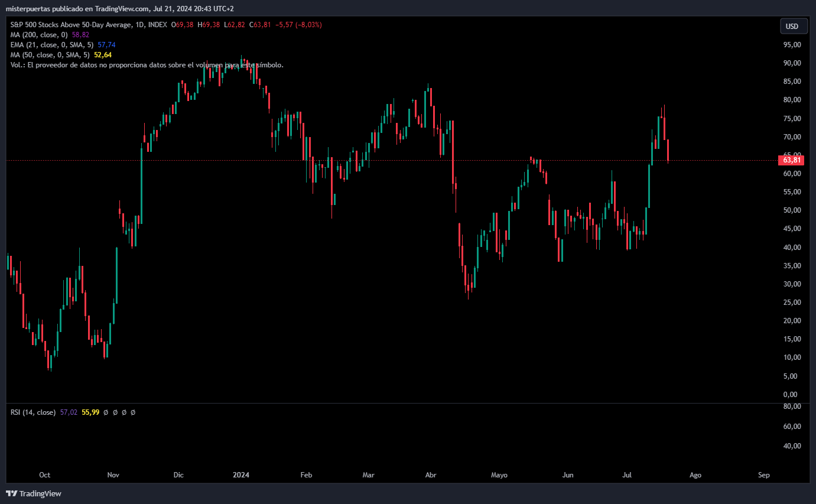816x504 pixels.
Task: Click the change value −5,57 (−8,03%)
Action: click(298, 25)
